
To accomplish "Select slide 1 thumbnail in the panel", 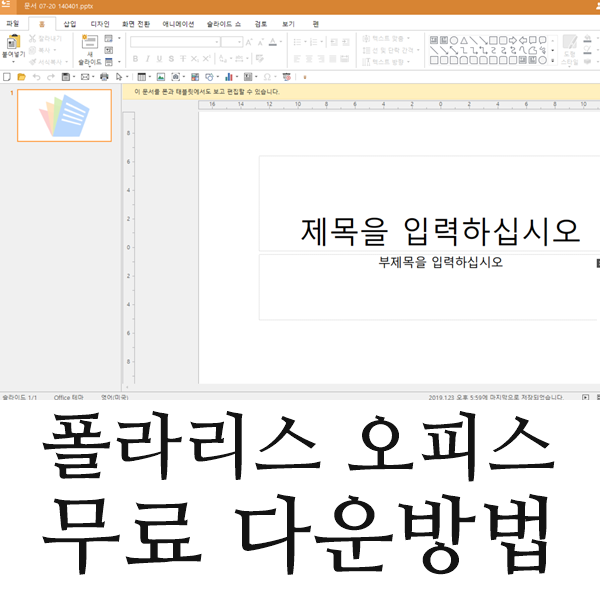I will [64, 116].
